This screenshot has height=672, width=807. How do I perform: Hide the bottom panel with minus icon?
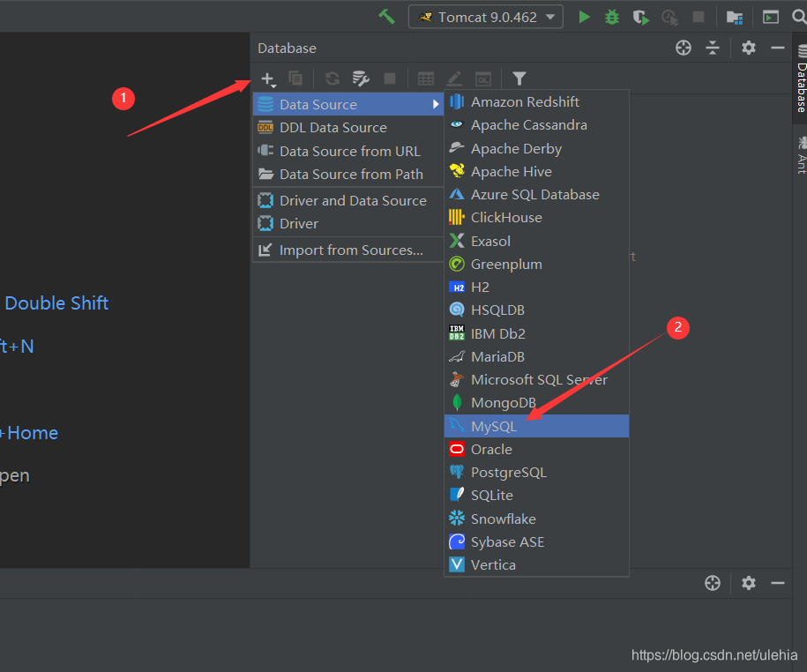pyautogui.click(x=778, y=583)
